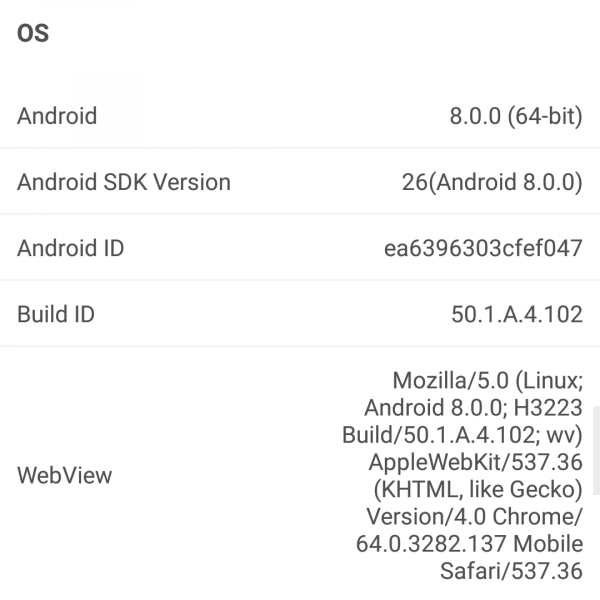Select the Android row label
The height and width of the screenshot is (600, 600).
coord(57,116)
